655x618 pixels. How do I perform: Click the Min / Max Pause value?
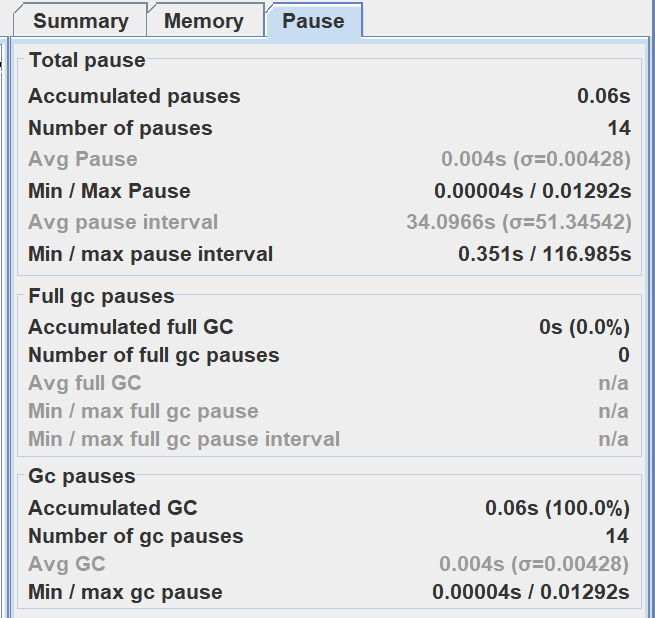tap(532, 191)
